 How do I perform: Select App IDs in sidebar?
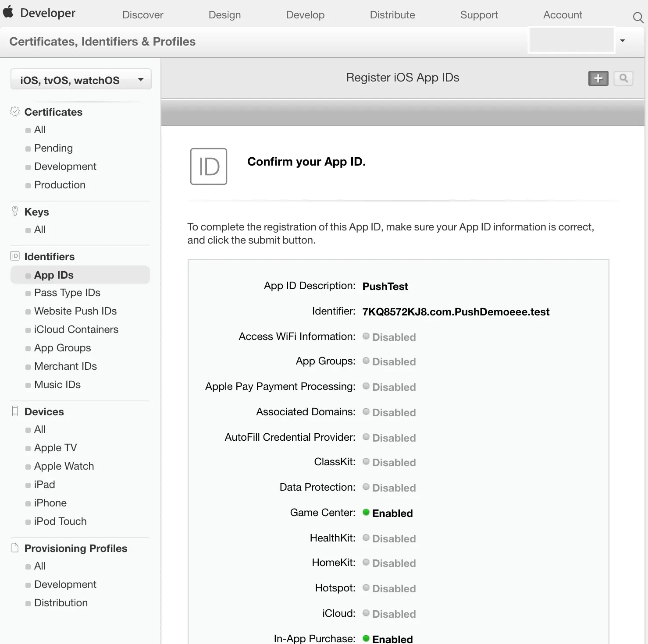coord(80,275)
